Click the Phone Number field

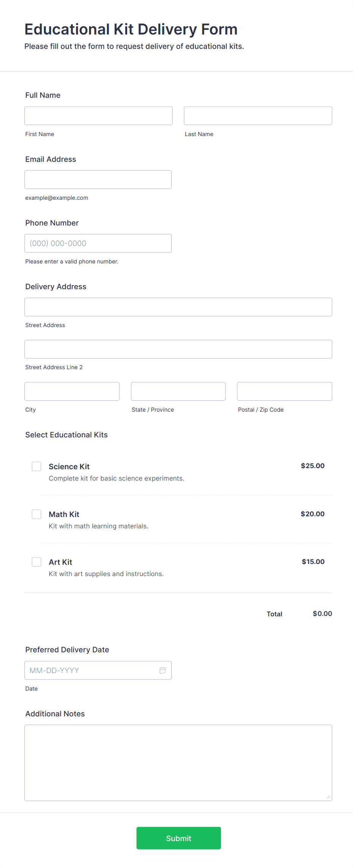98,243
